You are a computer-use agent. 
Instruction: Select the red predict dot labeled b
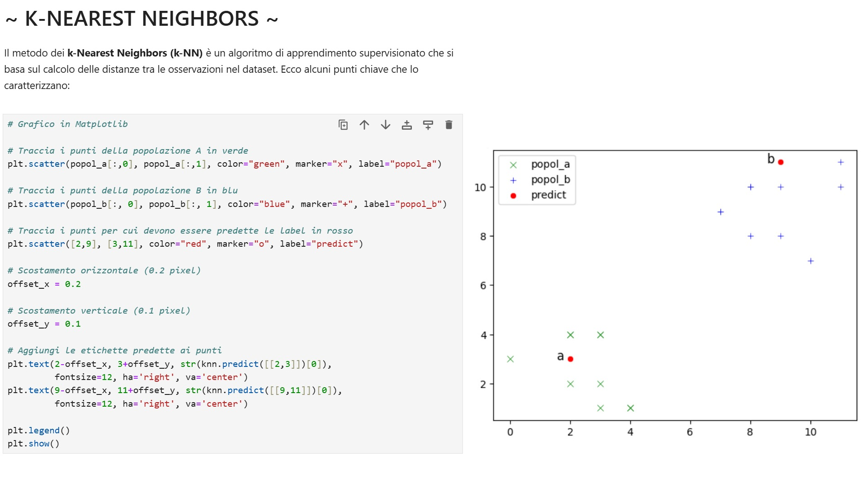pyautogui.click(x=780, y=161)
